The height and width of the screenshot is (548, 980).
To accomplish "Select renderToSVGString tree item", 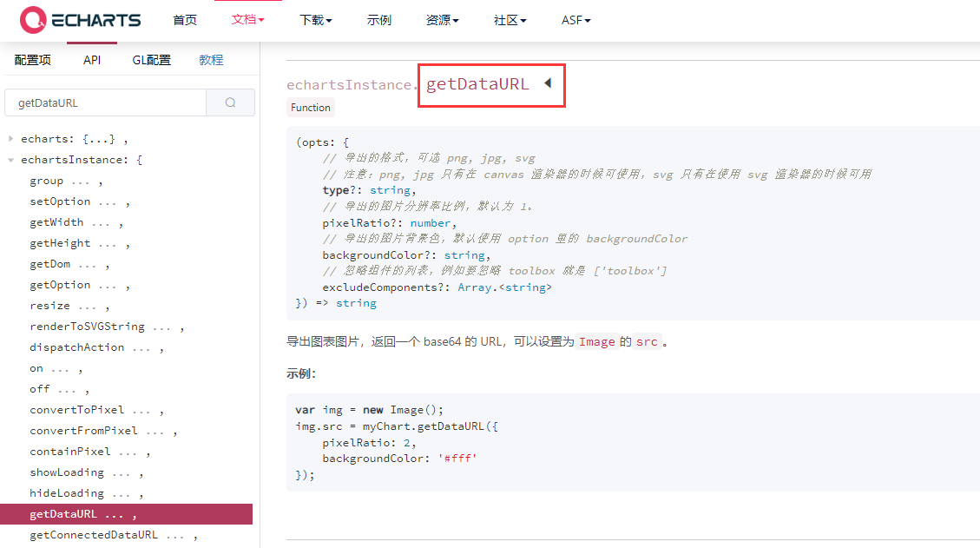I will click(x=87, y=326).
